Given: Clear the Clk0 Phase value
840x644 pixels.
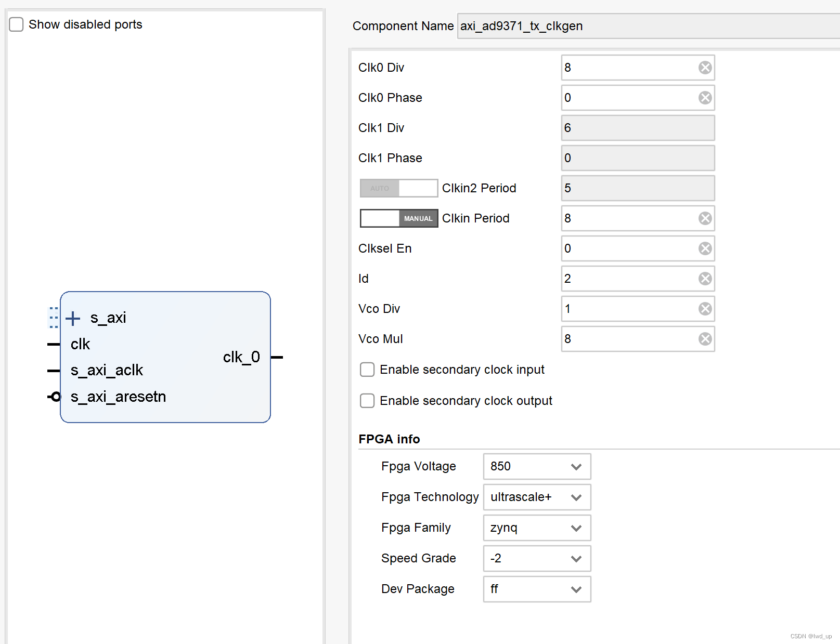Looking at the screenshot, I should coord(705,98).
